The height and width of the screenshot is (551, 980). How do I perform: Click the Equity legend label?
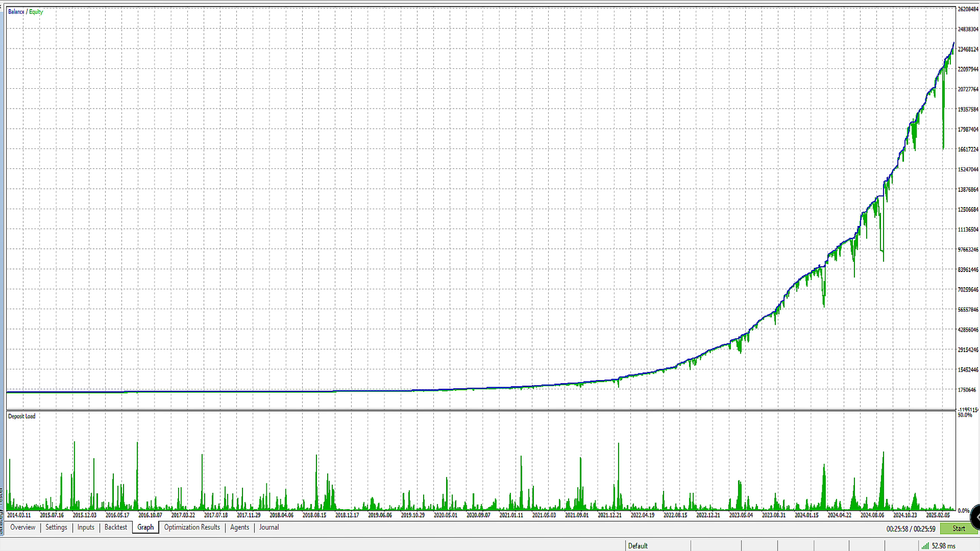pos(36,12)
